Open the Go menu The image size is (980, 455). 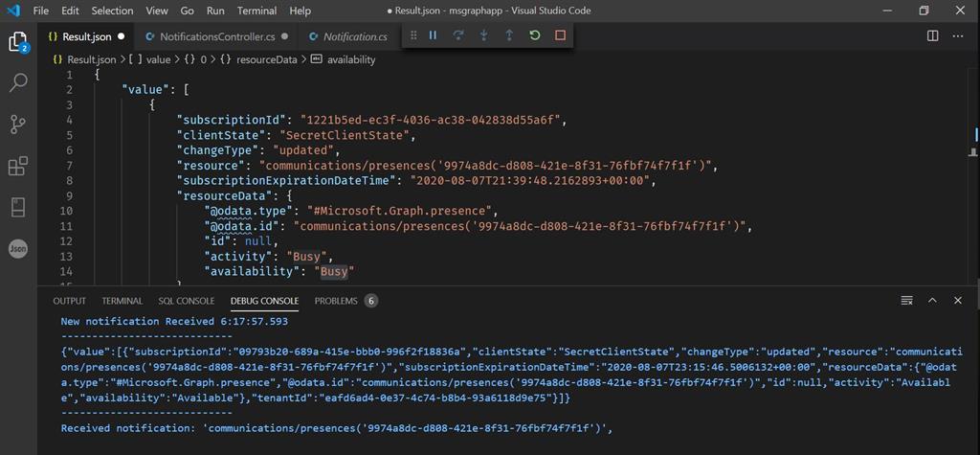[187, 11]
